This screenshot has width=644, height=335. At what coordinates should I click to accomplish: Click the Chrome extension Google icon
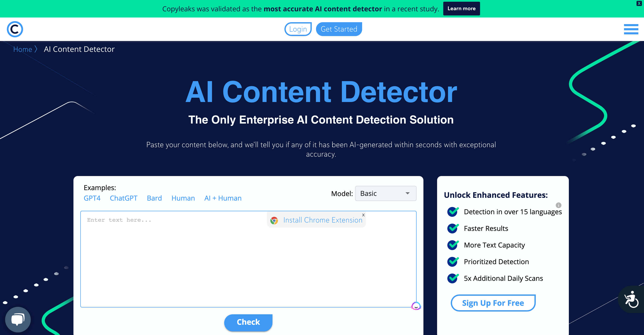coord(275,220)
